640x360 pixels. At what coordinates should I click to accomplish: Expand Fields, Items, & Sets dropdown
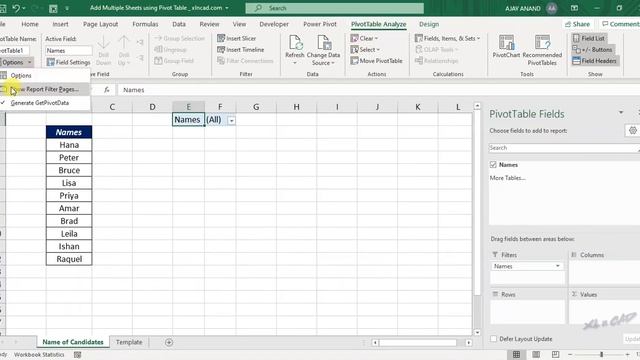point(478,38)
